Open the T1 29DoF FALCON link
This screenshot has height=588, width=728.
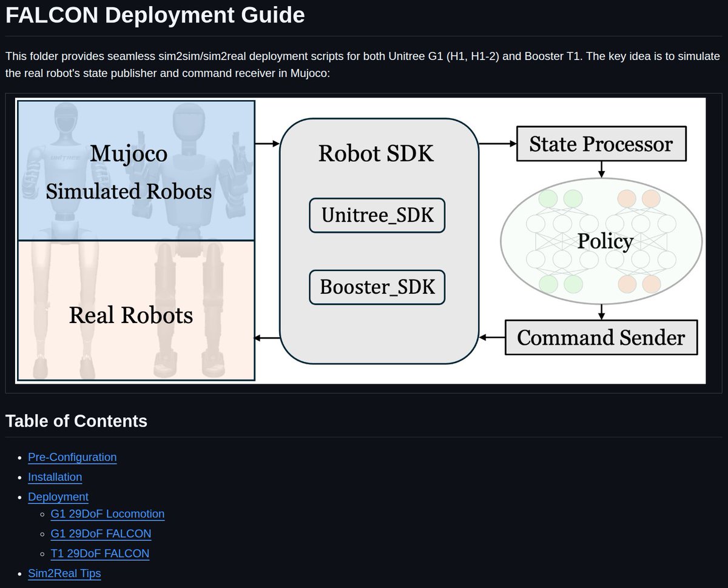pos(100,553)
